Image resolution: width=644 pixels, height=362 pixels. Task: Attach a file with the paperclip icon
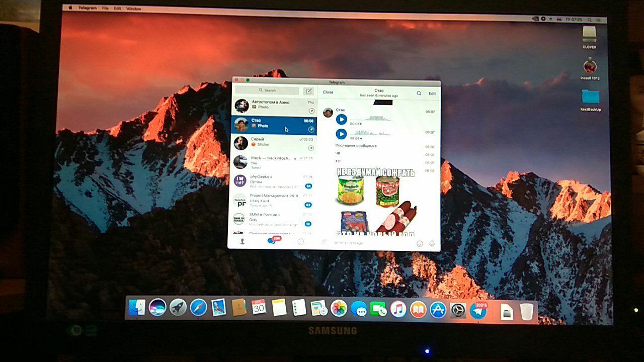[324, 242]
